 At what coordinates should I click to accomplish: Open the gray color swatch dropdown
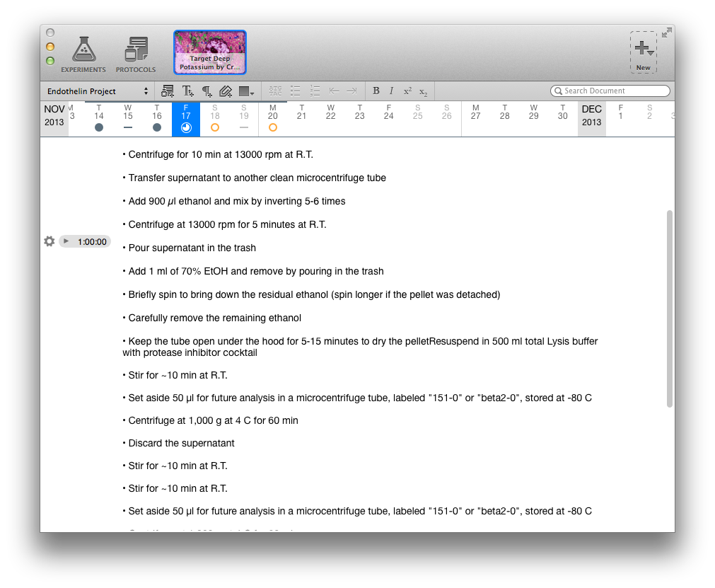pyautogui.click(x=246, y=92)
